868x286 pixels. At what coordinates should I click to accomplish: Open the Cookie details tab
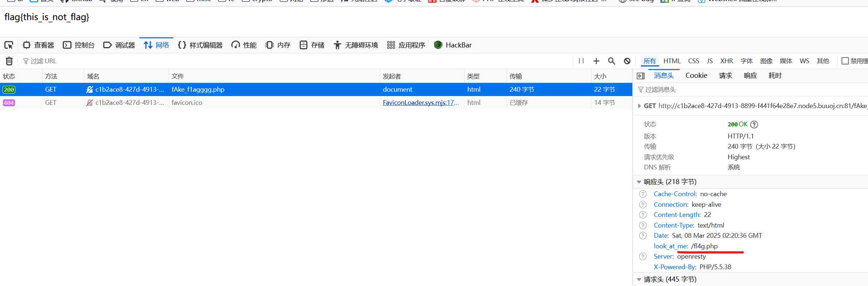pyautogui.click(x=696, y=76)
